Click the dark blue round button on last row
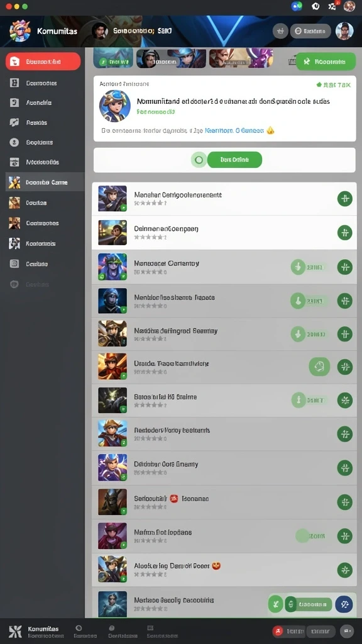The height and width of the screenshot is (644, 362). click(x=344, y=604)
